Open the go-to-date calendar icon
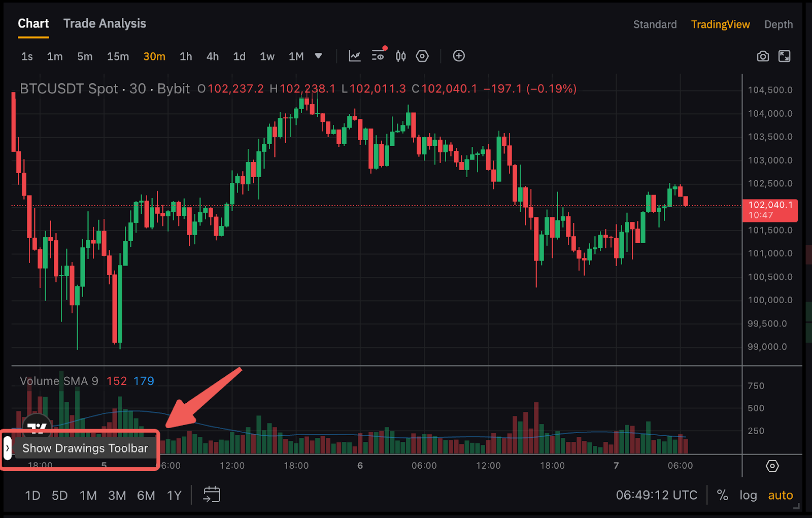This screenshot has height=518, width=812. [x=212, y=495]
